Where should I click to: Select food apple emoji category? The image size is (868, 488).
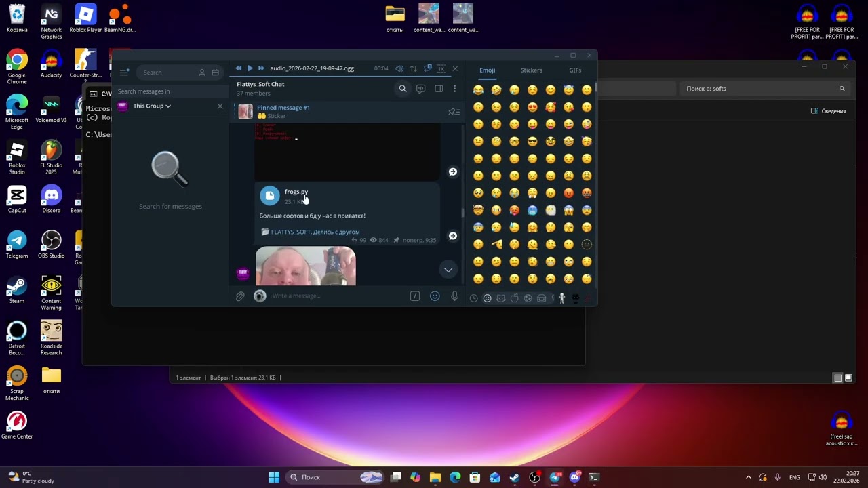(x=514, y=298)
